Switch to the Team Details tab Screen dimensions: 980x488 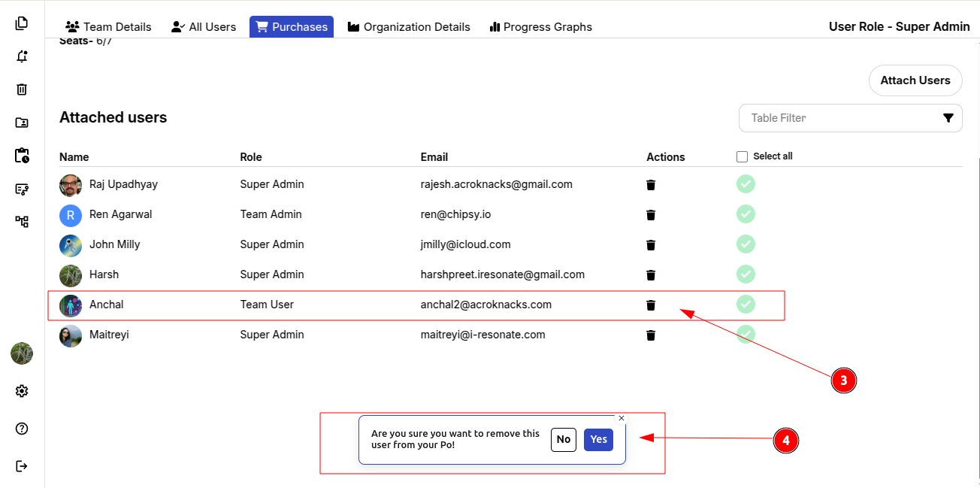[x=108, y=27]
